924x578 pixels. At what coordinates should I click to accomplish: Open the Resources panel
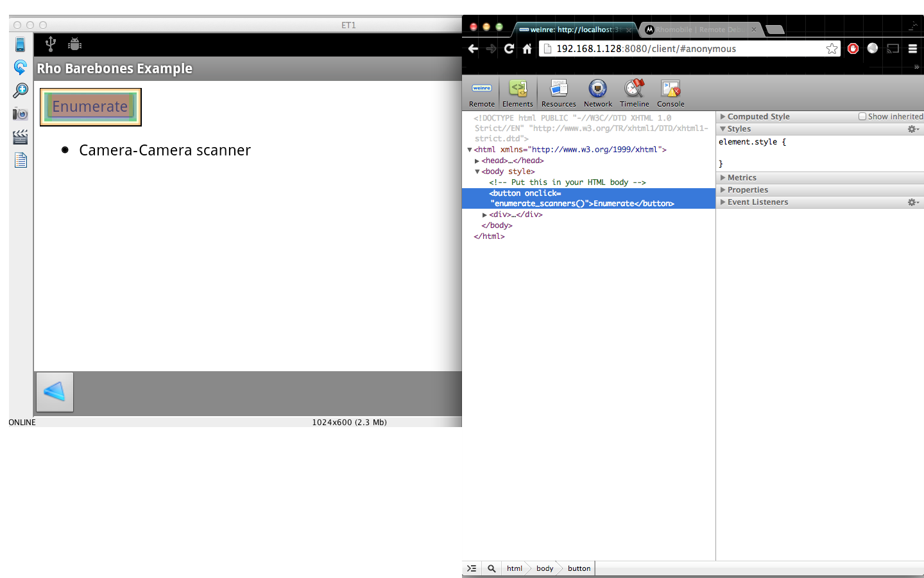558,92
